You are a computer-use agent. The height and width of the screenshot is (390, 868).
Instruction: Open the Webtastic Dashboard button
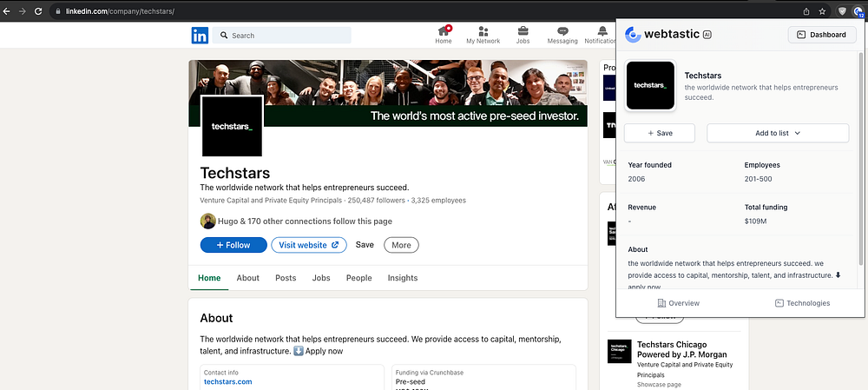(x=822, y=35)
